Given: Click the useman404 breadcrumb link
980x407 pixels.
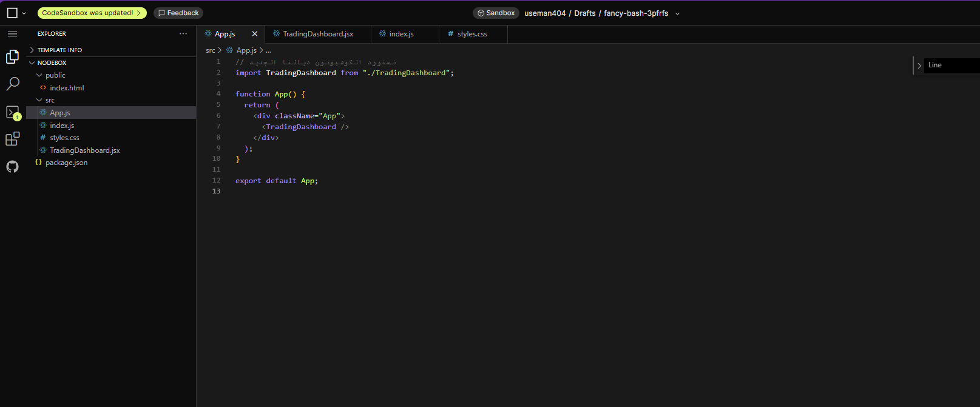Looking at the screenshot, I should pos(545,13).
